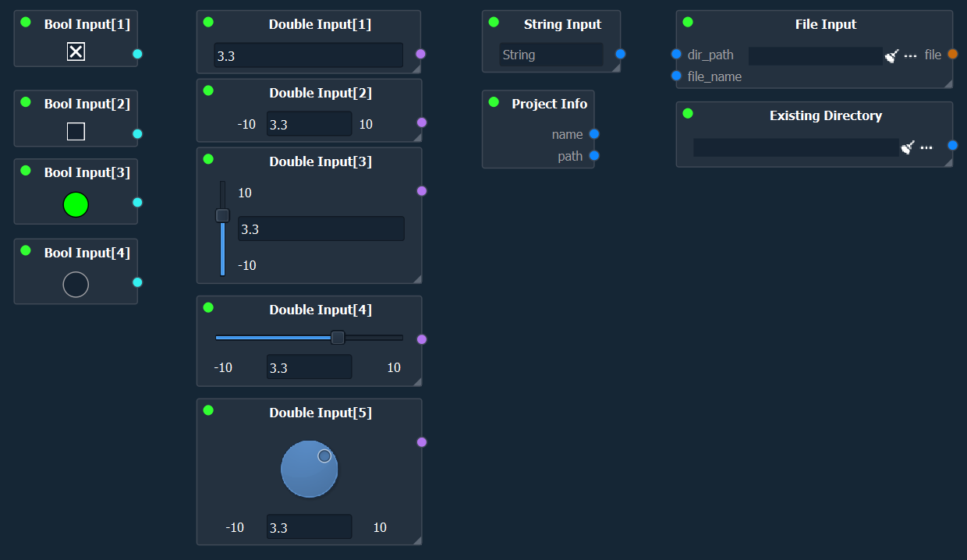Click the File Input resize corner grip

tap(948, 83)
